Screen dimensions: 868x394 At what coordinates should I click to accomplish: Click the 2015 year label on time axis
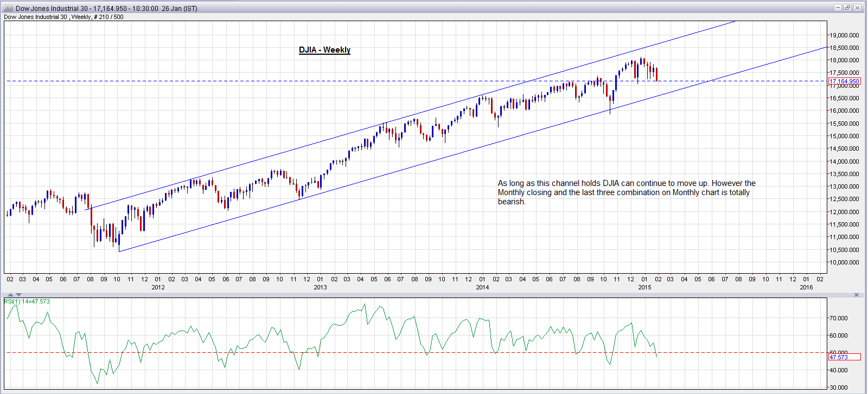pyautogui.click(x=644, y=287)
